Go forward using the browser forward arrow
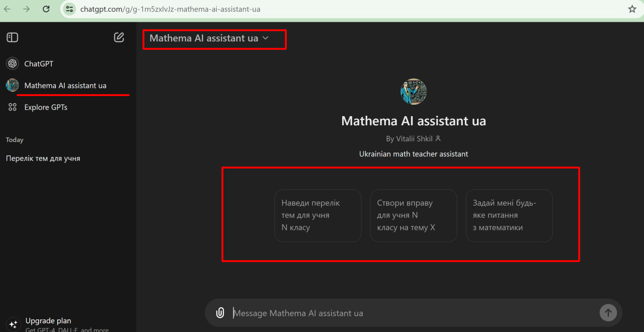This screenshot has width=644, height=332. tap(27, 9)
